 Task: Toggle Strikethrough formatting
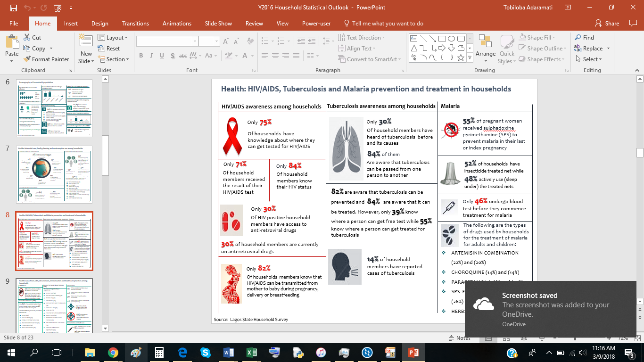click(183, 56)
